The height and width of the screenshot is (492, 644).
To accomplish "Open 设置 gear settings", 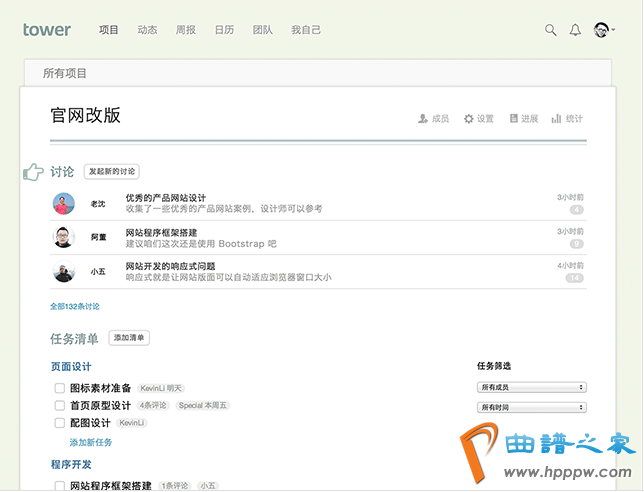I will 469,119.
